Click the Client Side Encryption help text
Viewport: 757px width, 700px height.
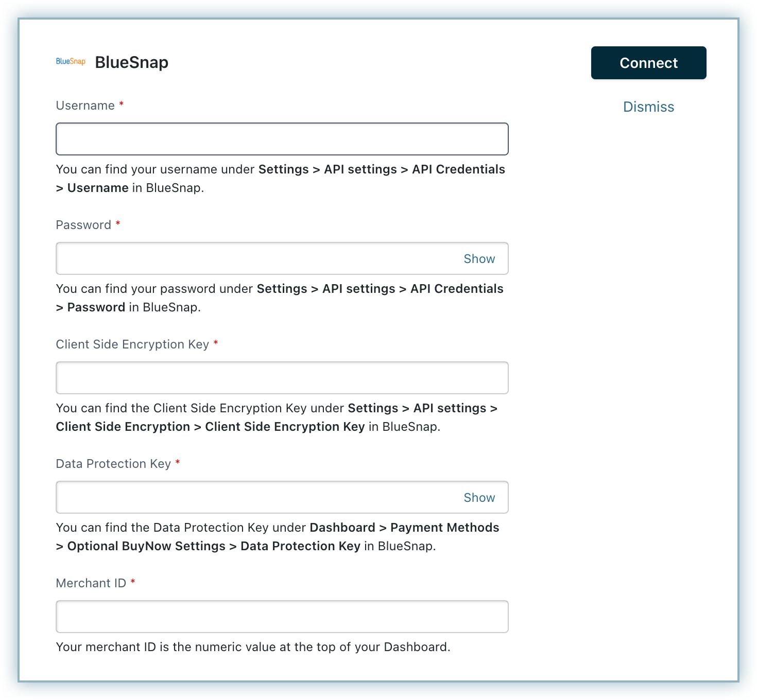coord(277,417)
